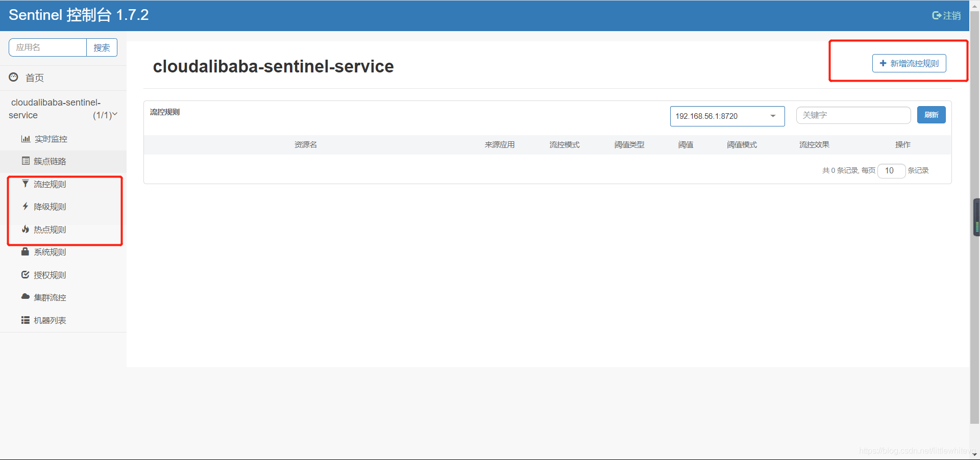Click 阈值类型 column header
Image resolution: width=980 pixels, height=460 pixels.
pos(629,145)
